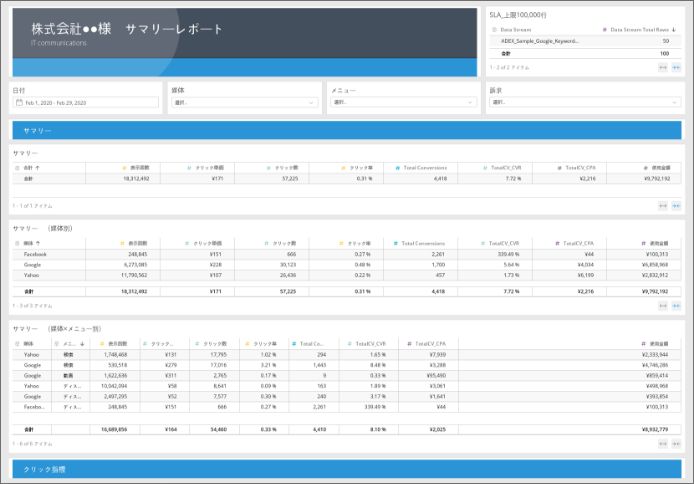Select the Facebo... row in 媒体×メニュー table
Screen dimensions: 694x484
(347, 407)
